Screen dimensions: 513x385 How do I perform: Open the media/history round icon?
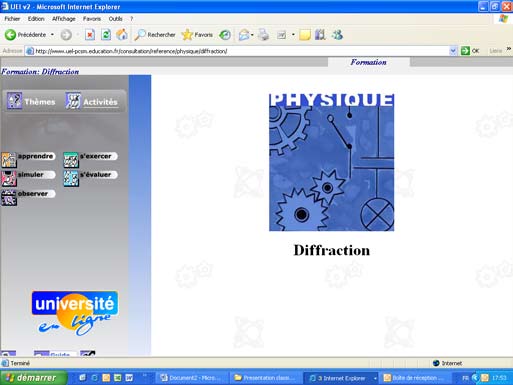225,35
